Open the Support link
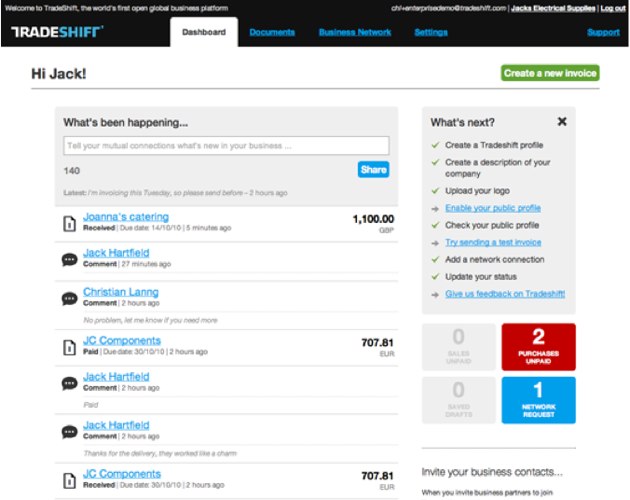This screenshot has height=500, width=630. (603, 32)
